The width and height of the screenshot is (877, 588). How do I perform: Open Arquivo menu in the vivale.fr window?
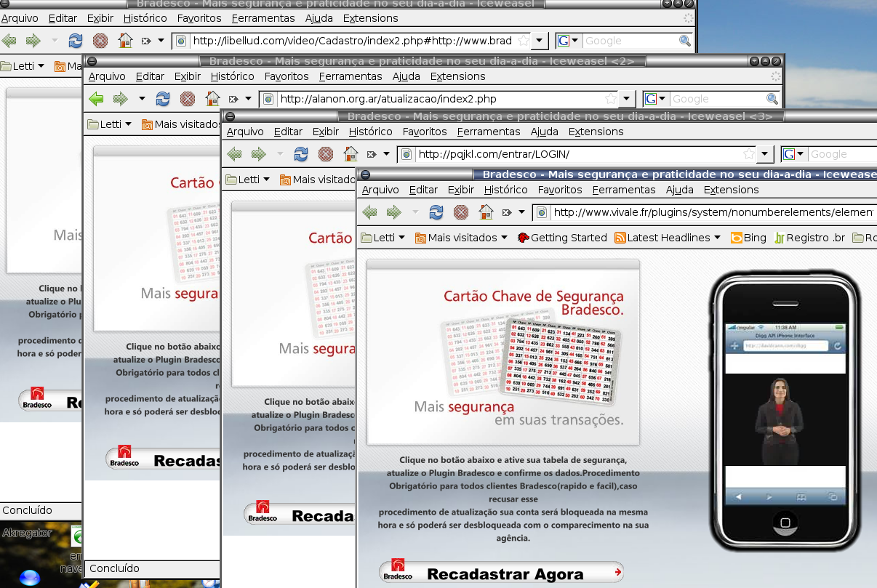point(380,190)
